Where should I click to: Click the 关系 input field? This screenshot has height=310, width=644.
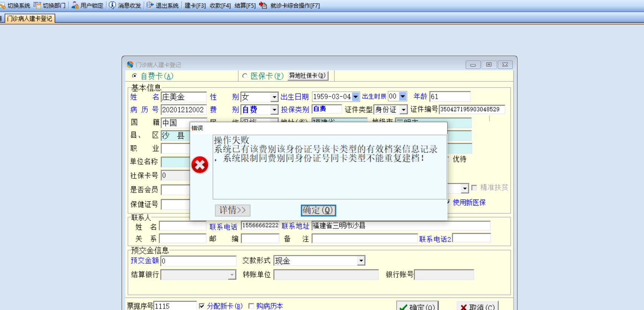(x=183, y=238)
